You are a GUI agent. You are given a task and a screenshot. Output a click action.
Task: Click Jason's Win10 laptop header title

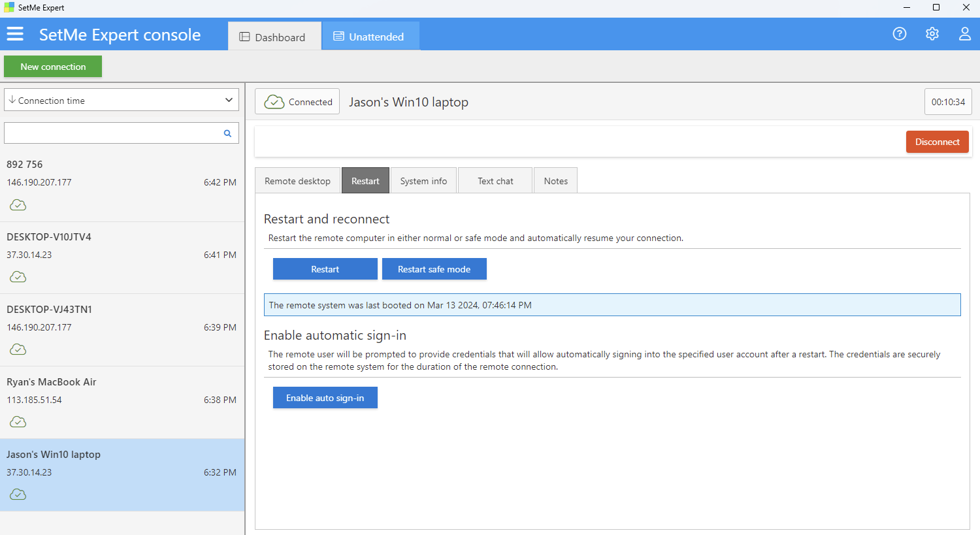pyautogui.click(x=408, y=102)
